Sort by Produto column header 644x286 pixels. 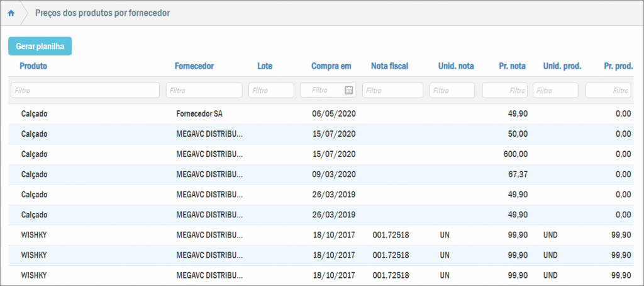[x=33, y=66]
